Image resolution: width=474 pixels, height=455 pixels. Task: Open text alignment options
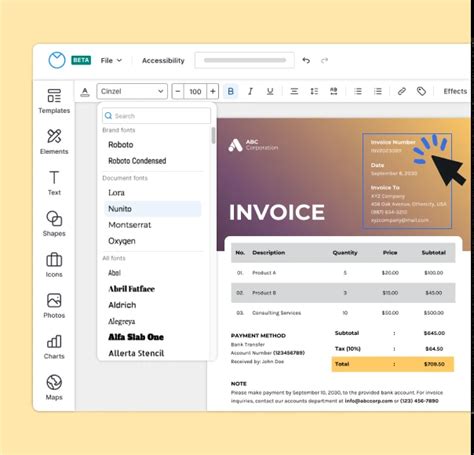click(x=294, y=91)
